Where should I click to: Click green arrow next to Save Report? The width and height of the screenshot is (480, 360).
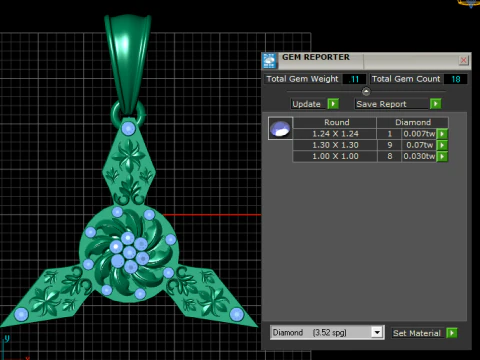tap(435, 104)
